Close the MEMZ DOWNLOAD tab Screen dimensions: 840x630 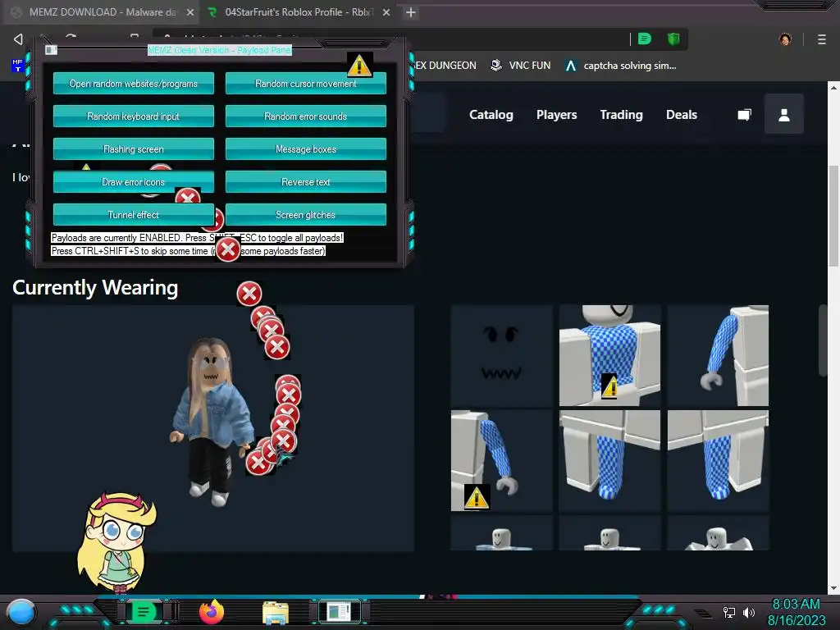coord(190,12)
